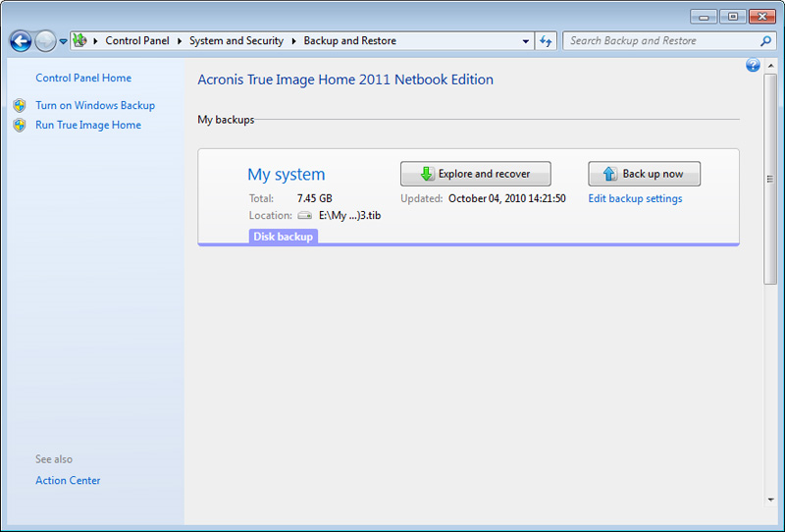Click the scrollbar down arrow
Viewport: 785px width, 532px height.
coord(770,500)
